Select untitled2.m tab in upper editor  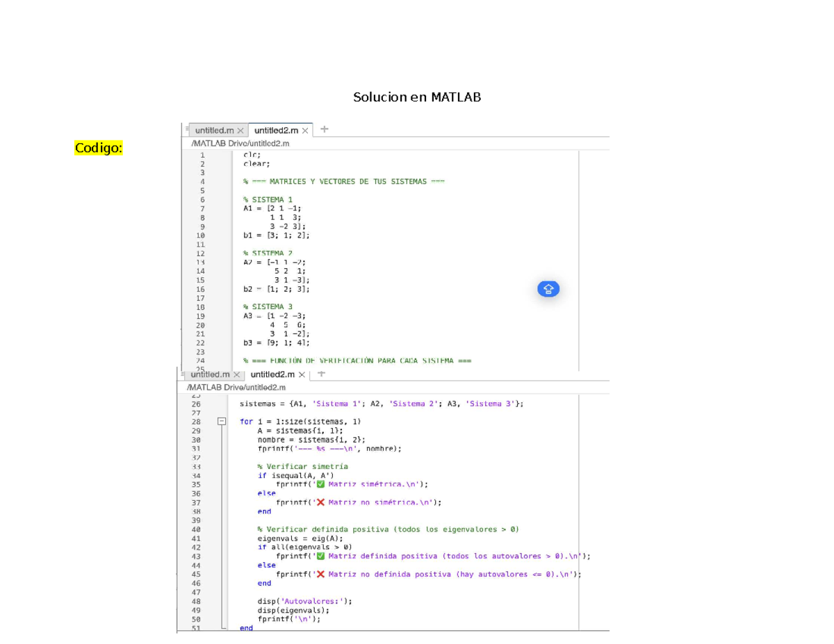[x=277, y=130]
